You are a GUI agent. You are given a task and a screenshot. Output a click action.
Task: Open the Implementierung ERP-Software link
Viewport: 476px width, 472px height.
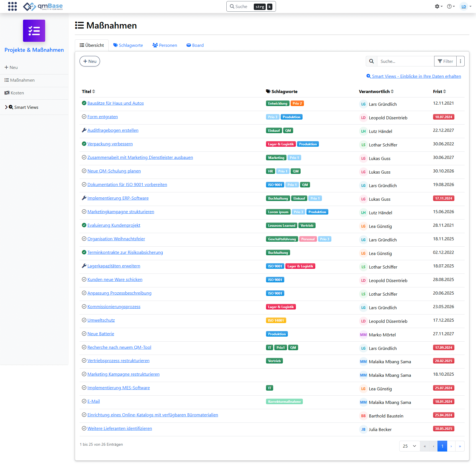tap(118, 198)
